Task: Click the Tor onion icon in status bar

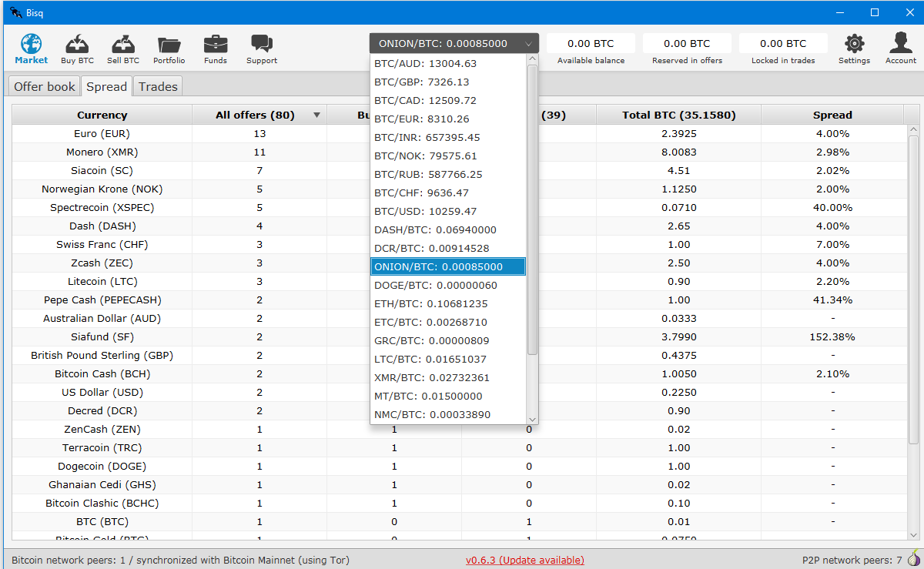Action: [914, 559]
